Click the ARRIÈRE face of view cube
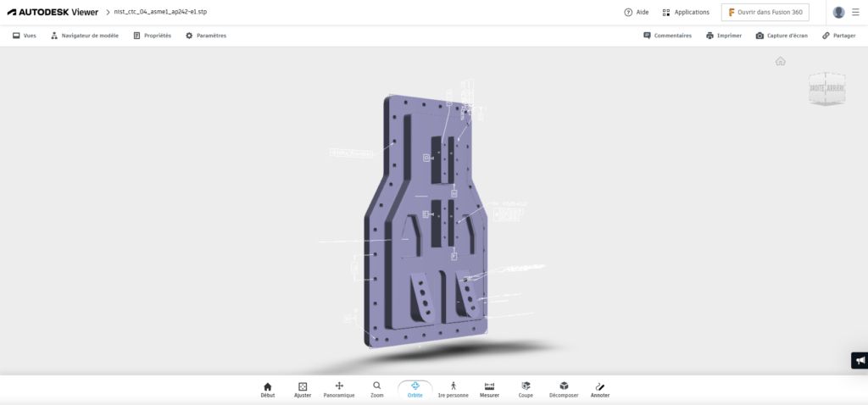This screenshot has height=405, width=868. [x=836, y=88]
